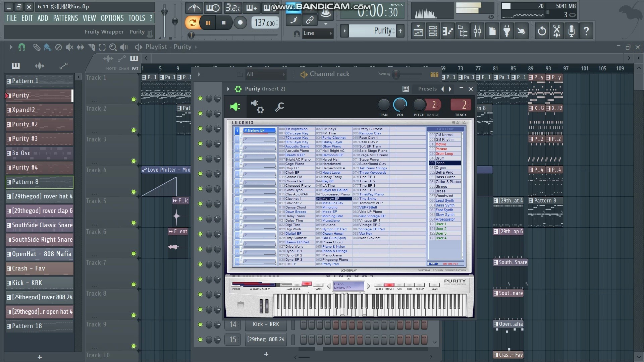The image size is (644, 362).
Task: Open the PATTERNS menu
Action: (65, 18)
